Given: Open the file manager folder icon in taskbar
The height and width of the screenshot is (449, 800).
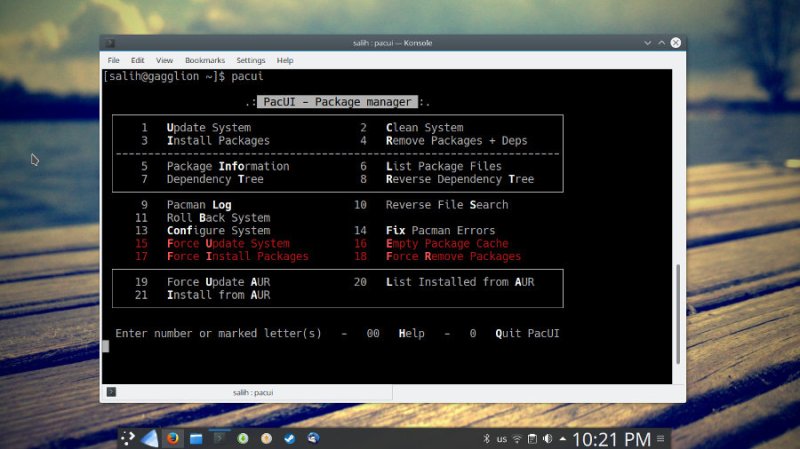Looking at the screenshot, I should pyautogui.click(x=196, y=438).
